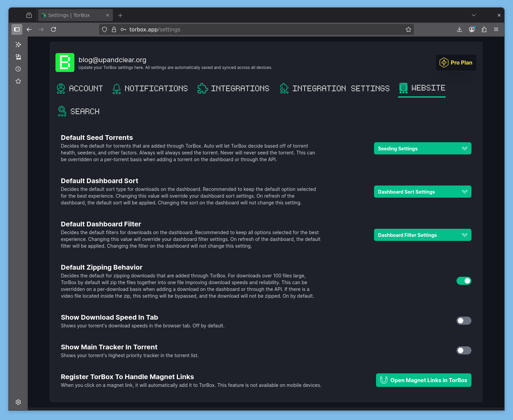Click the list all tabs chevron
Viewport: 513px width, 420px height.
pos(474,15)
